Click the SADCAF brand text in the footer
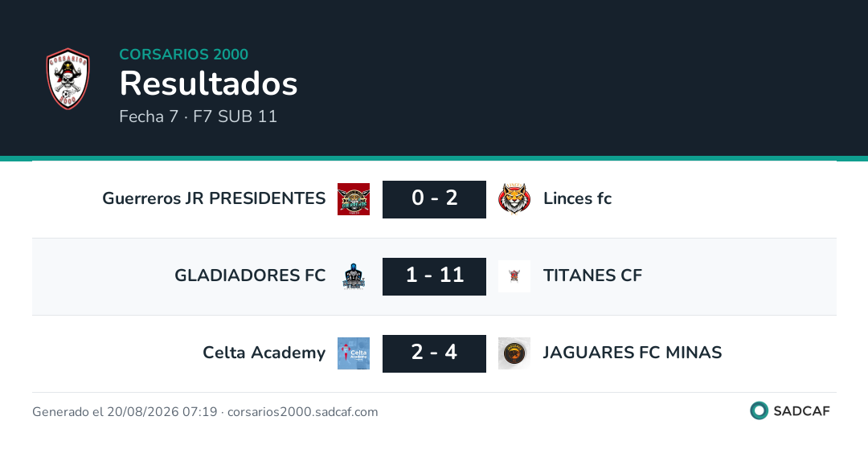 801,411
